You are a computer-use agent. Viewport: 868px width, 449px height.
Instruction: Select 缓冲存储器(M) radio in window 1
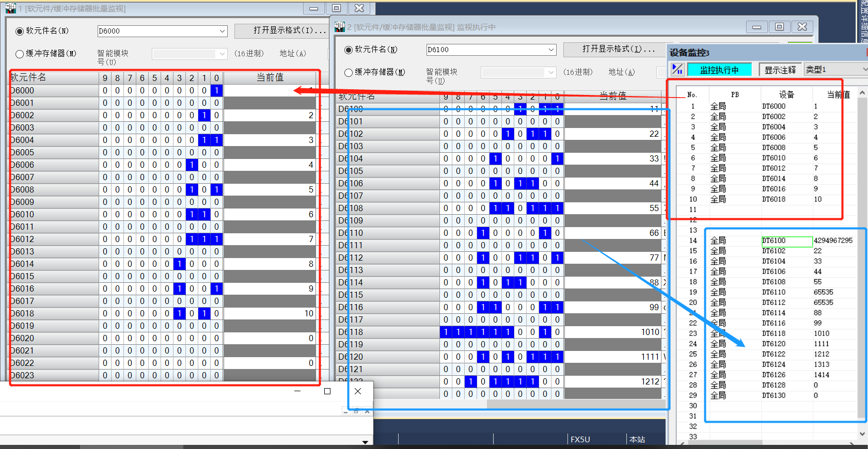pos(20,54)
